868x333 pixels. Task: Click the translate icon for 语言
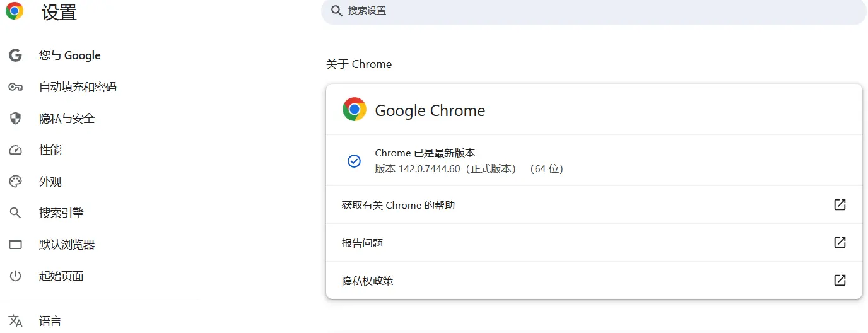[16, 321]
